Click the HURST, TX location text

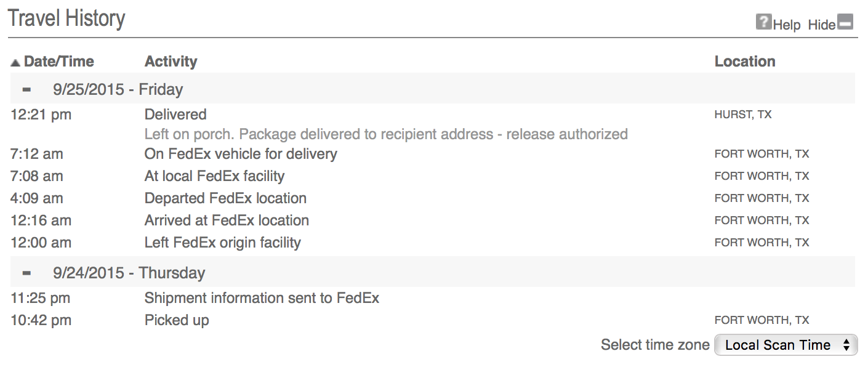tap(743, 115)
